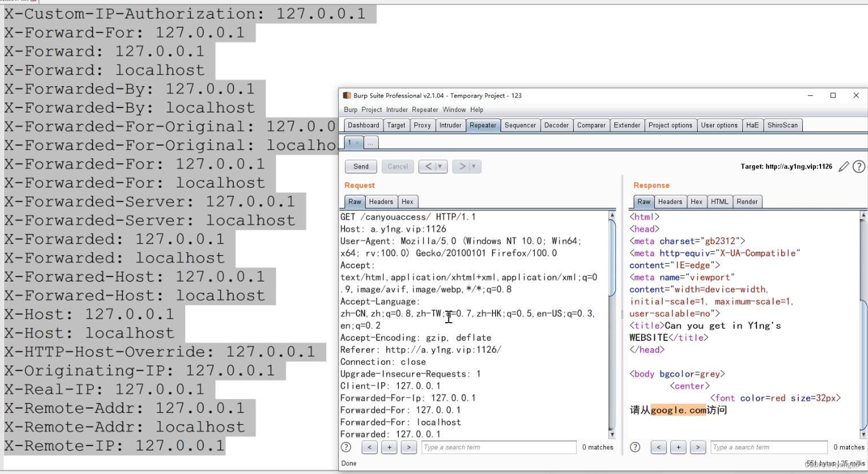Add a new Repeater tab with the ... tab
Screen dimensions: 868x474
[x=370, y=142]
